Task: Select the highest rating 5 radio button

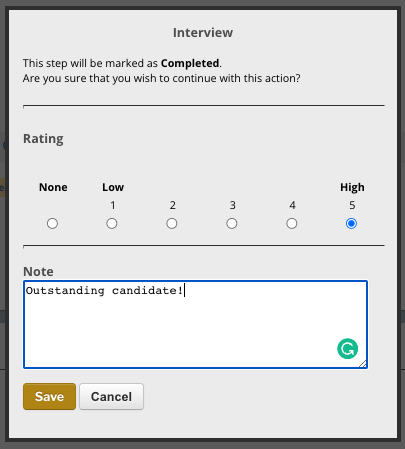Action: [x=351, y=223]
